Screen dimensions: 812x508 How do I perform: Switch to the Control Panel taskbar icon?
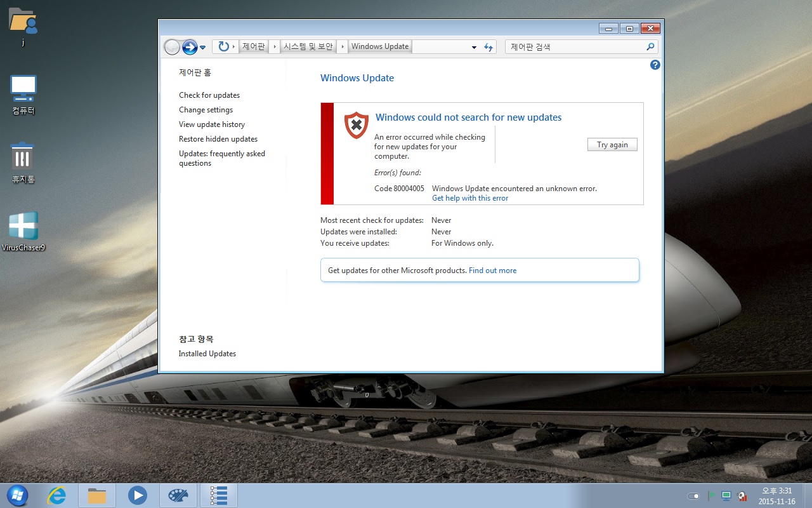tap(218, 495)
